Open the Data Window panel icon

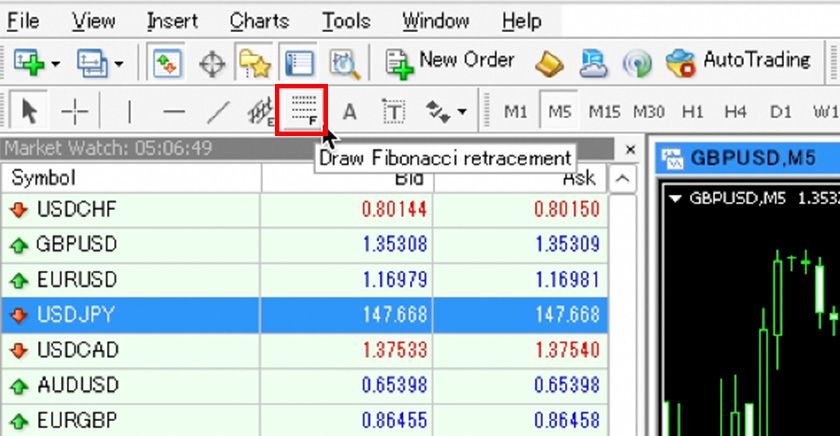click(212, 64)
